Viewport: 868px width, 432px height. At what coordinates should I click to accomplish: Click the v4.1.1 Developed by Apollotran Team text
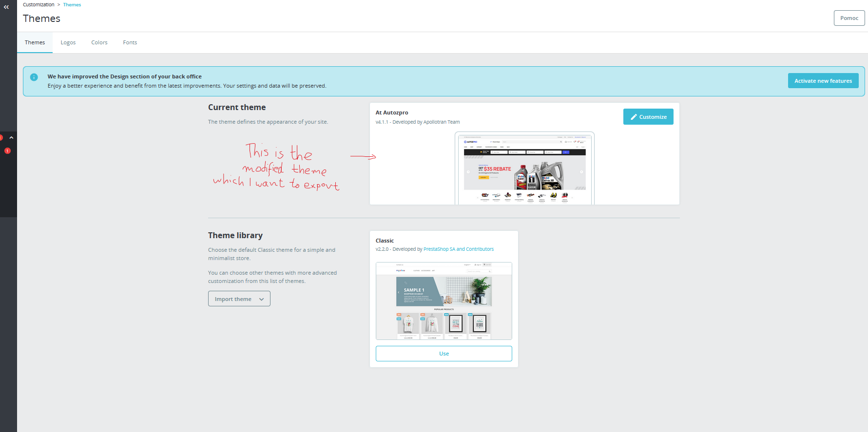click(418, 122)
